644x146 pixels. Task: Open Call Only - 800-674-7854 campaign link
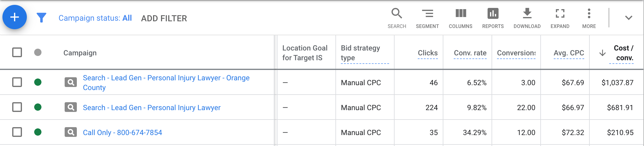[122, 133]
